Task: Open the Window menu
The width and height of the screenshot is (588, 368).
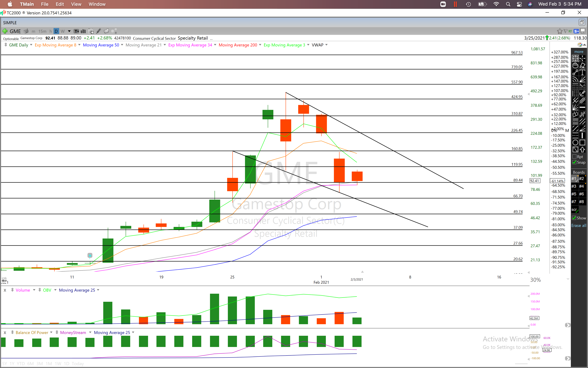Action: [x=97, y=4]
